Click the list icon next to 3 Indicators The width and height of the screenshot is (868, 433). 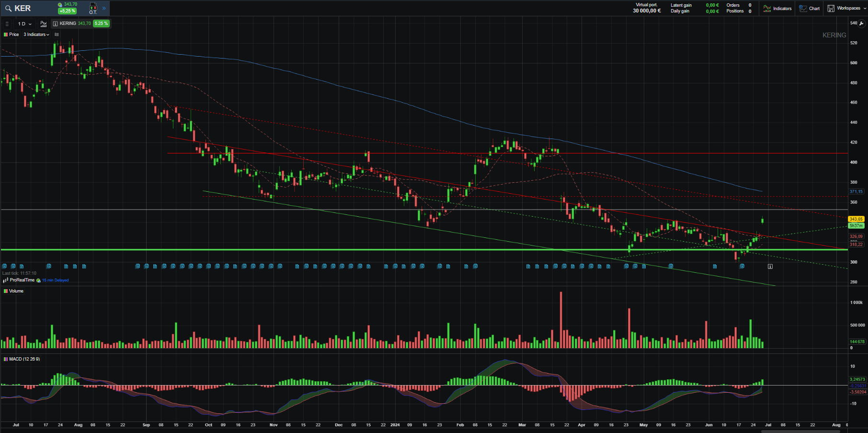point(57,35)
